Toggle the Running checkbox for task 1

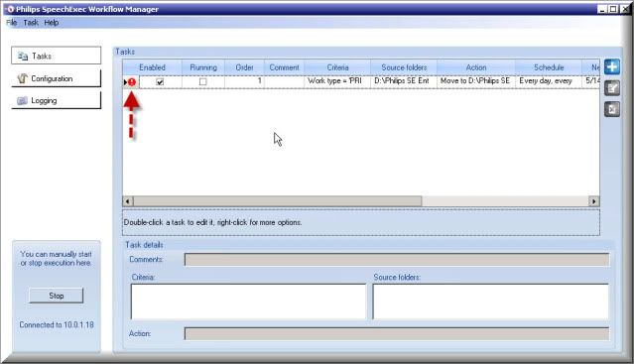coord(203,82)
